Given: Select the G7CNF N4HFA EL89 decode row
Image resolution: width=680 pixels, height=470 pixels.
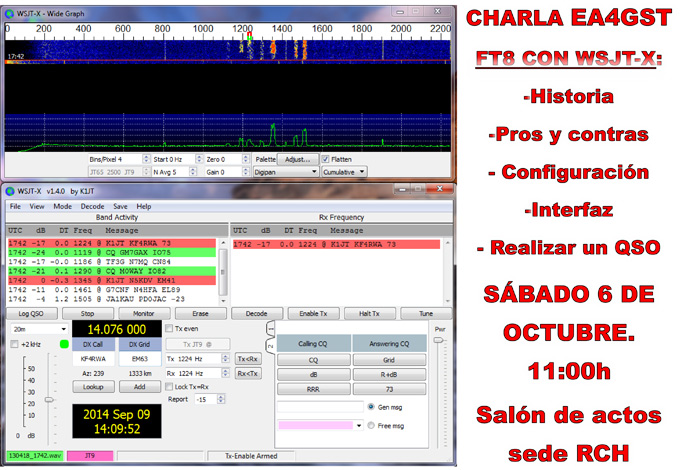Looking at the screenshot, I should [x=112, y=290].
